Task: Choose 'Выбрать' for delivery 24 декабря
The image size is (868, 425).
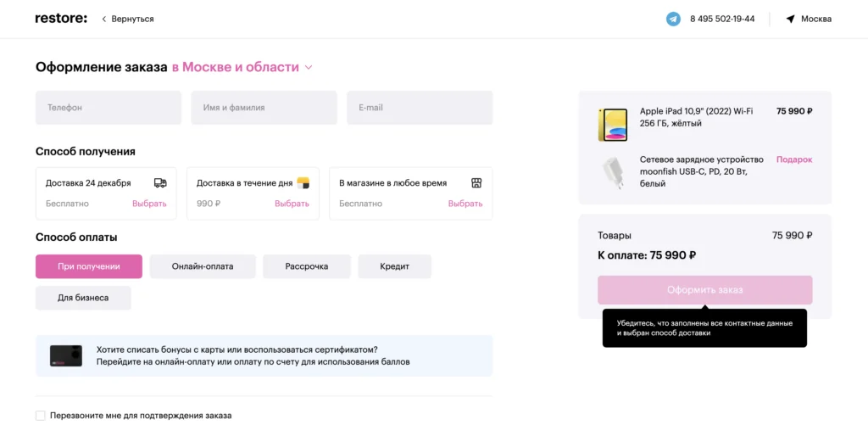Action: (x=149, y=204)
